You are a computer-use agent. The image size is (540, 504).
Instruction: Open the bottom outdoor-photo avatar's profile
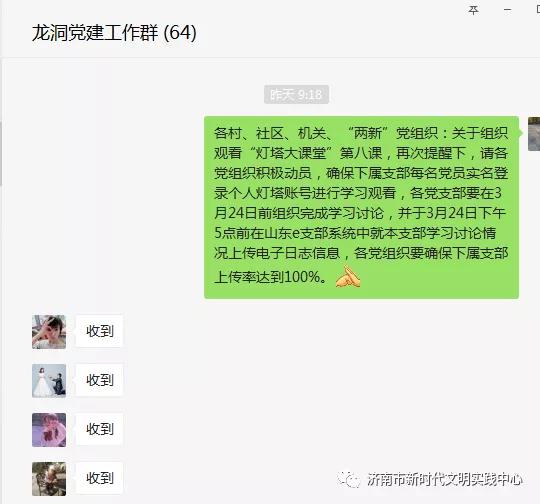[49, 479]
